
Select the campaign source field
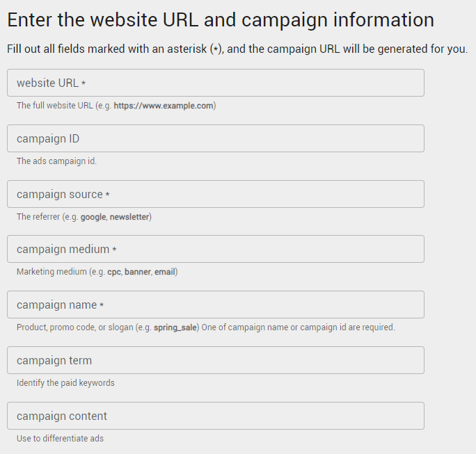pyautogui.click(x=215, y=194)
